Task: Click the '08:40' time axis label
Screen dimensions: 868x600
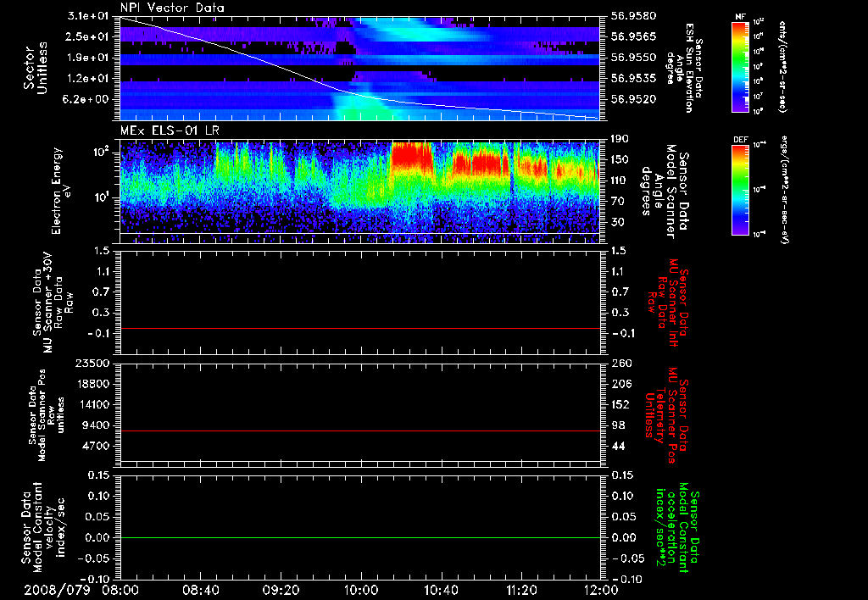Action: tap(200, 590)
